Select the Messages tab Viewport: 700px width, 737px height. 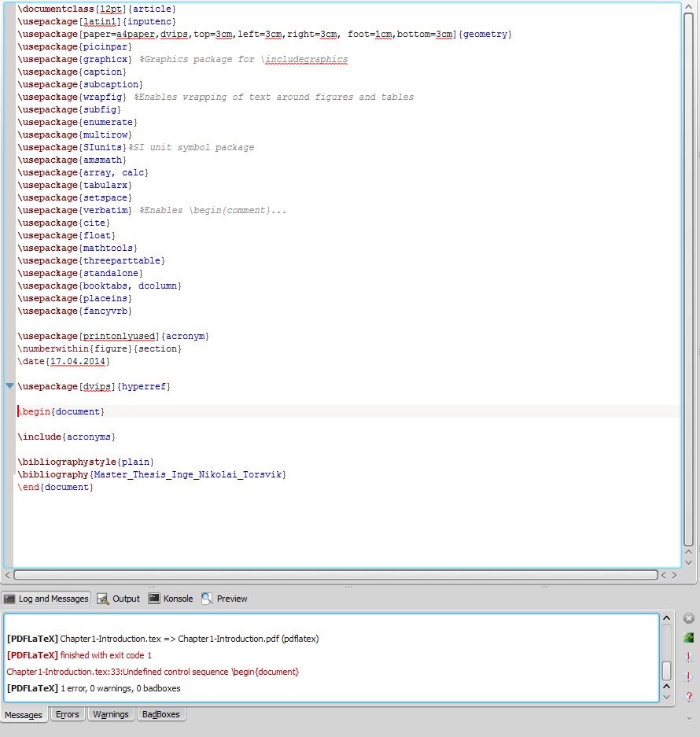24,714
